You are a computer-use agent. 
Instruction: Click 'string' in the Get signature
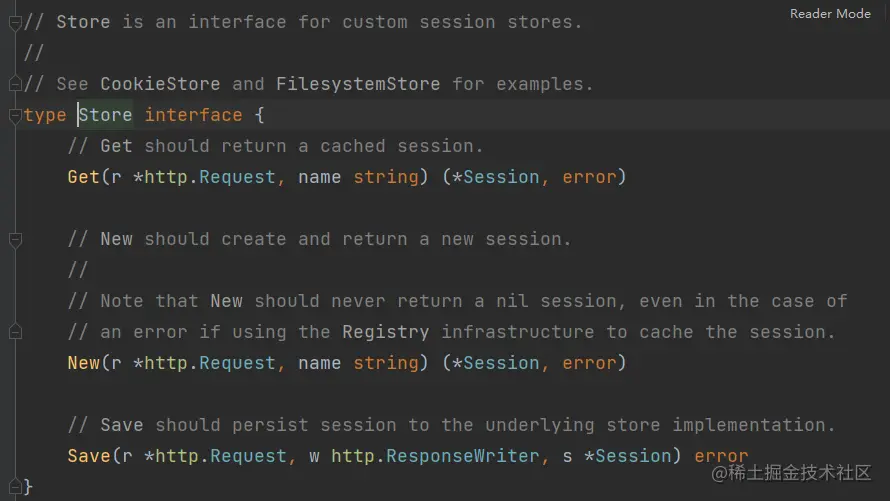tap(386, 177)
